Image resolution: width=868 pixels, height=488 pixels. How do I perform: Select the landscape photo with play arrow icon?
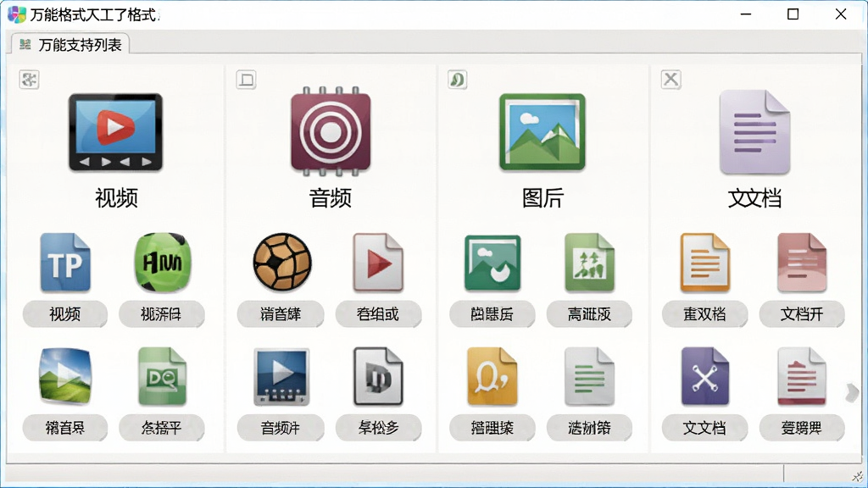(65, 376)
